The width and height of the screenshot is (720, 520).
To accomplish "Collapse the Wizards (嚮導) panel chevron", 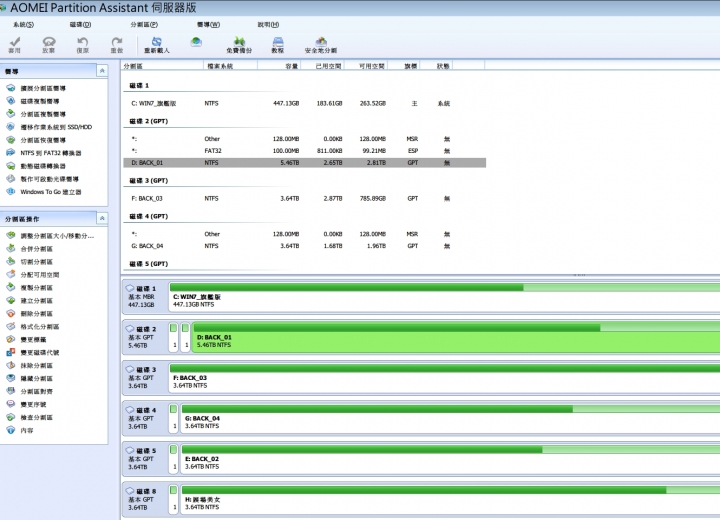I will 102,71.
